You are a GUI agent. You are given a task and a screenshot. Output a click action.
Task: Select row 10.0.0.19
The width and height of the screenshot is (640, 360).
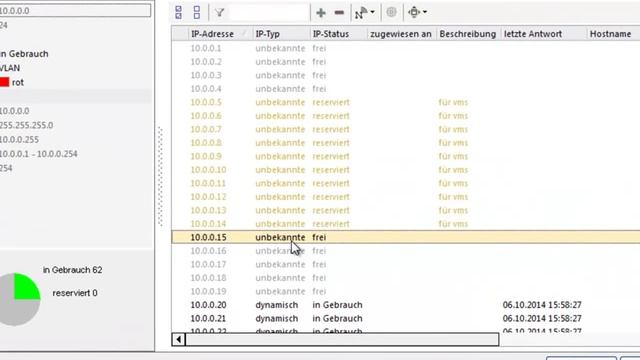click(x=406, y=291)
